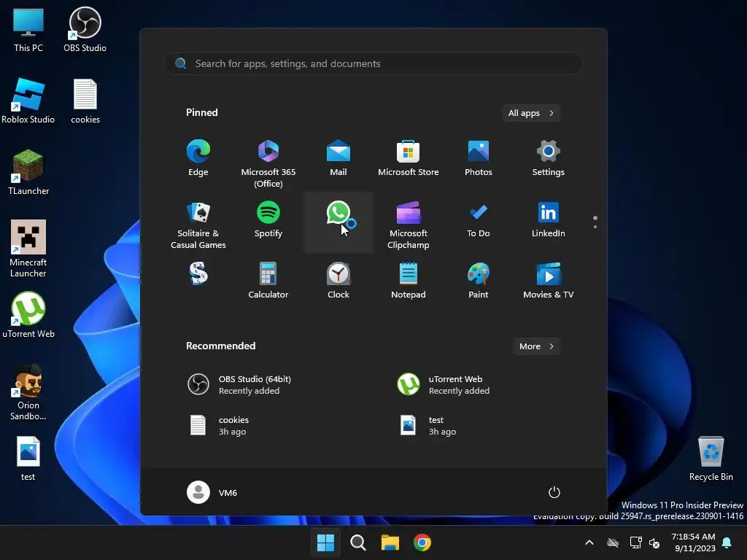Open LinkedIn from pinned apps
The height and width of the screenshot is (560, 747).
(549, 219)
